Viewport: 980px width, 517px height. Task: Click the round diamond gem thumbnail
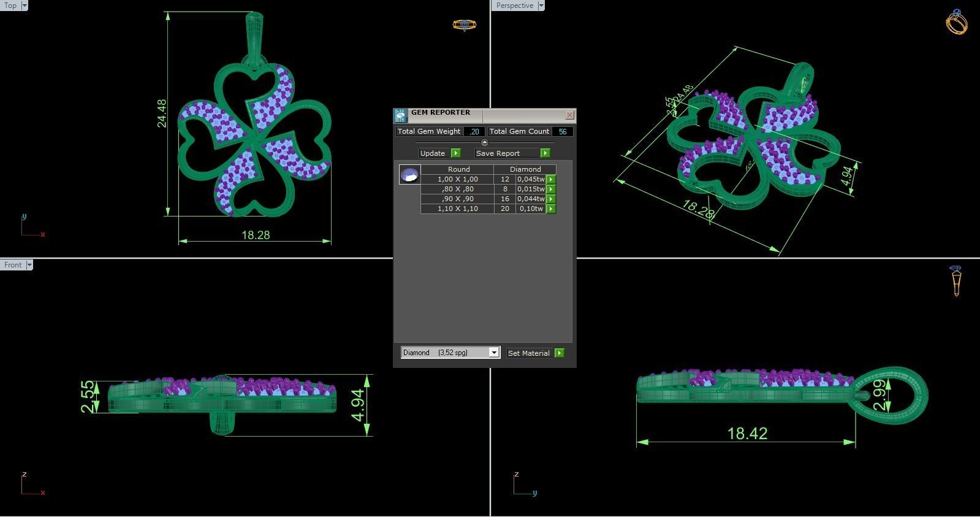pos(409,175)
